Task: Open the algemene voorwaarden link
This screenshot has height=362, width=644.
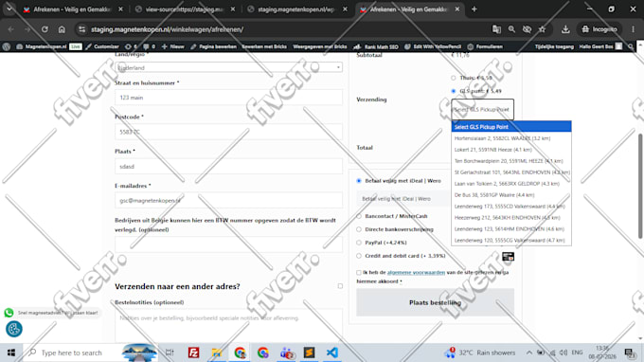Action: tap(416, 272)
